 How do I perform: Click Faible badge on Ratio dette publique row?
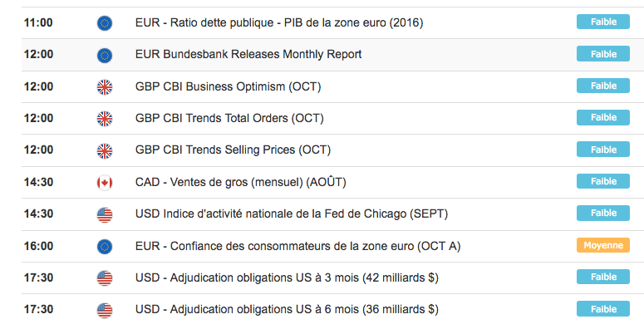click(x=603, y=22)
